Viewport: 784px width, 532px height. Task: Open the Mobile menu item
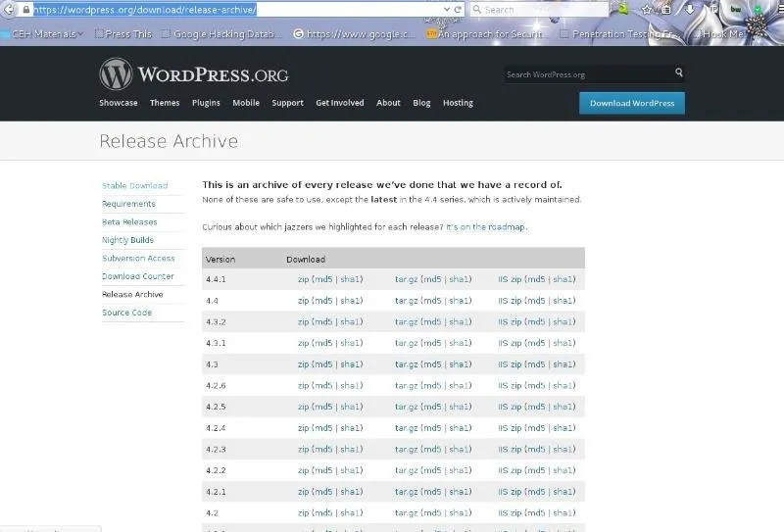pyautogui.click(x=246, y=103)
